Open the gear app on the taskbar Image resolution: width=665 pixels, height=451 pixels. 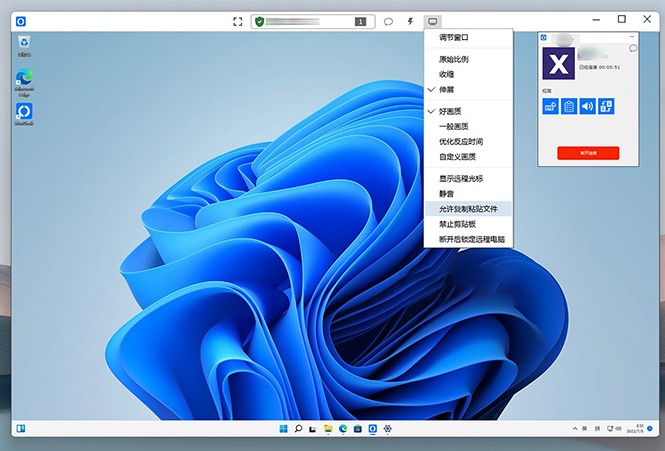click(387, 429)
